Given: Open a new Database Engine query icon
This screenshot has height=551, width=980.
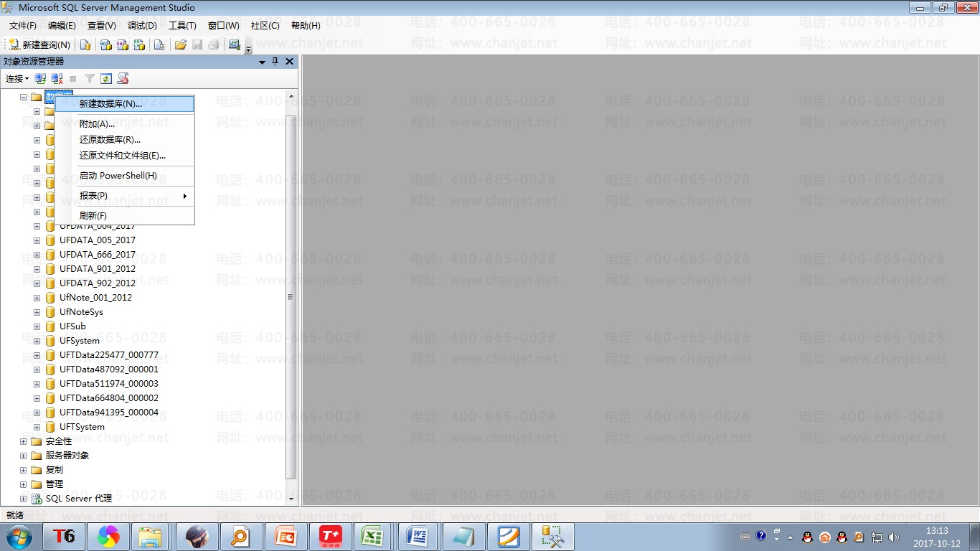Looking at the screenshot, I should click(x=85, y=44).
